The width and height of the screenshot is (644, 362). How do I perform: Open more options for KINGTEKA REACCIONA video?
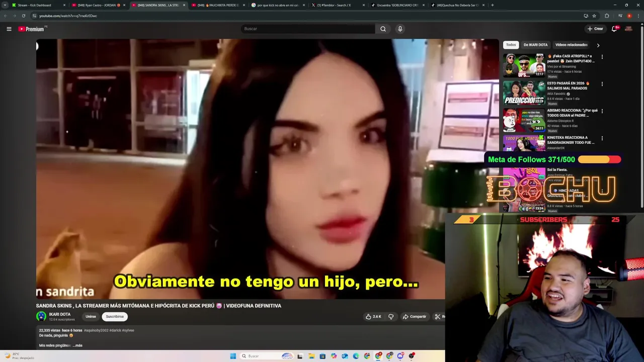tap(602, 138)
